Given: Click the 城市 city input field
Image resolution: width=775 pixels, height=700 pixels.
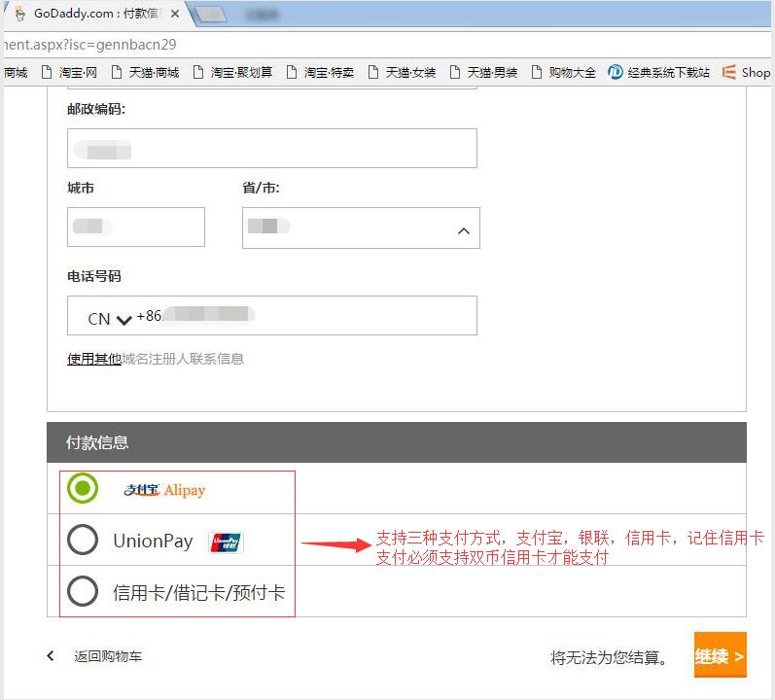Looking at the screenshot, I should [x=136, y=227].
